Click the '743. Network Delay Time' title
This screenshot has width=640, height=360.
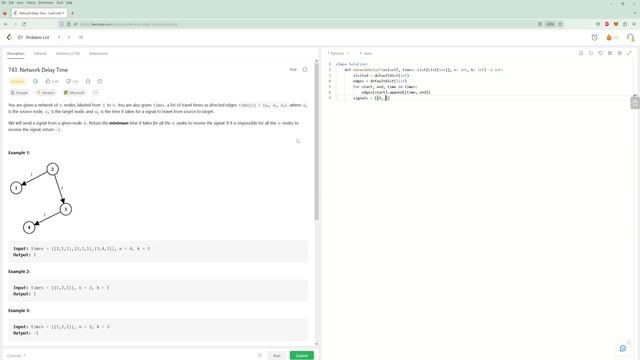tap(38, 70)
